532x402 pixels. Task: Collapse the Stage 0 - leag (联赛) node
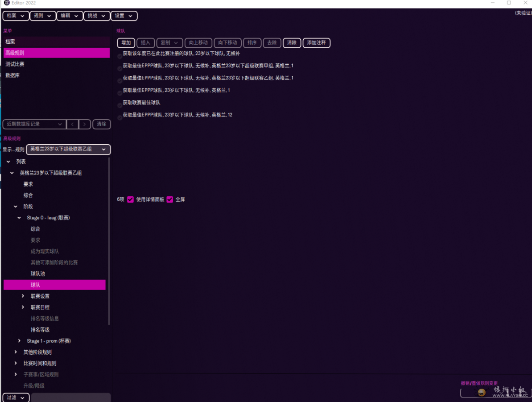19,218
